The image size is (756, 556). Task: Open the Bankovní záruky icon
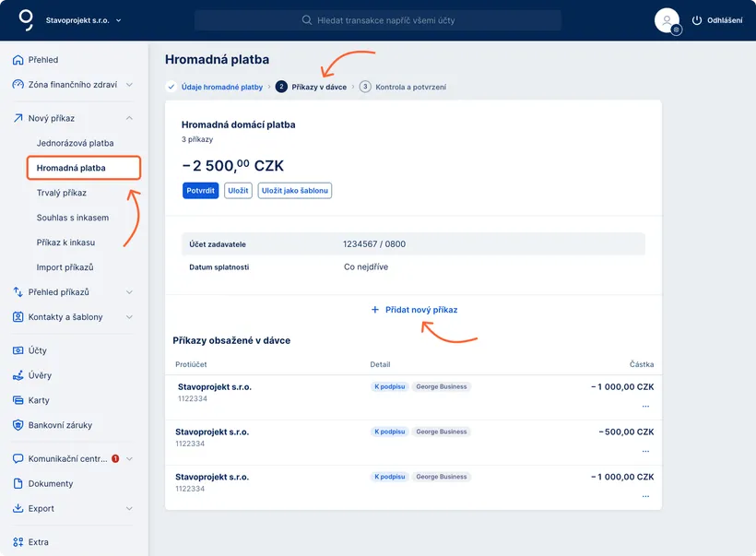tap(17, 425)
